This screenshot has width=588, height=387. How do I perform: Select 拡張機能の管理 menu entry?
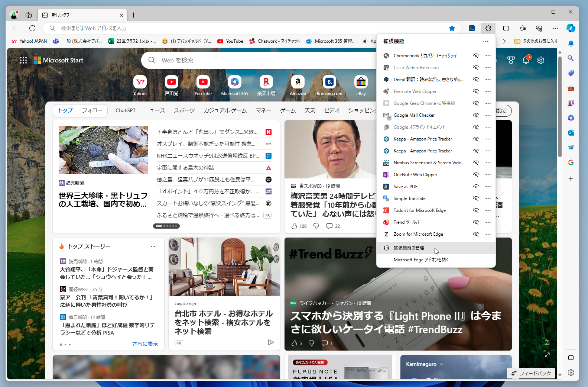(x=436, y=248)
